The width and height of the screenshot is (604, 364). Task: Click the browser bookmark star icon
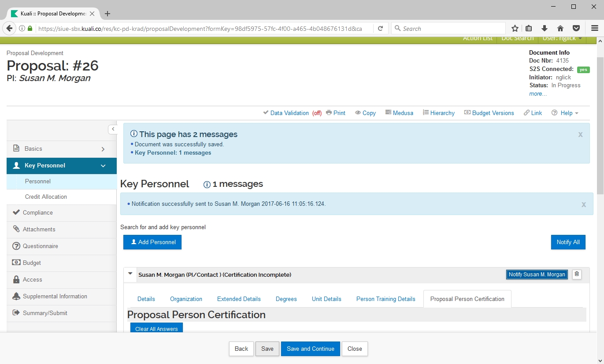coord(515,28)
